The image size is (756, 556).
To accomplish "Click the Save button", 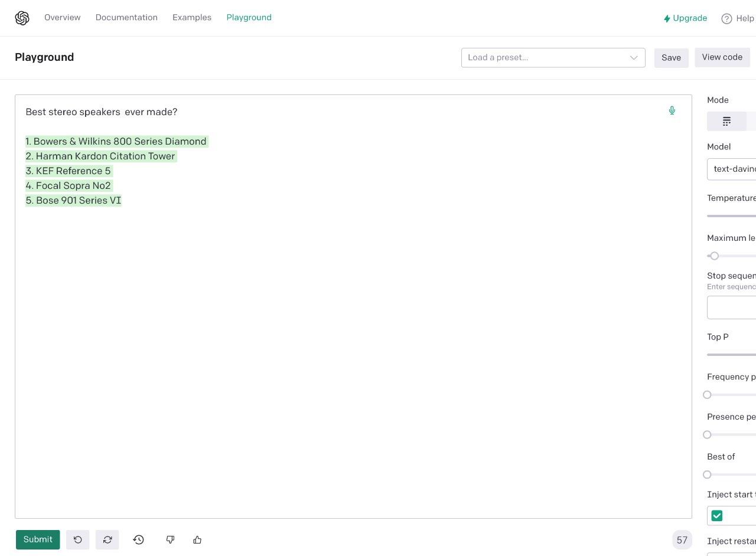I will click(x=671, y=58).
